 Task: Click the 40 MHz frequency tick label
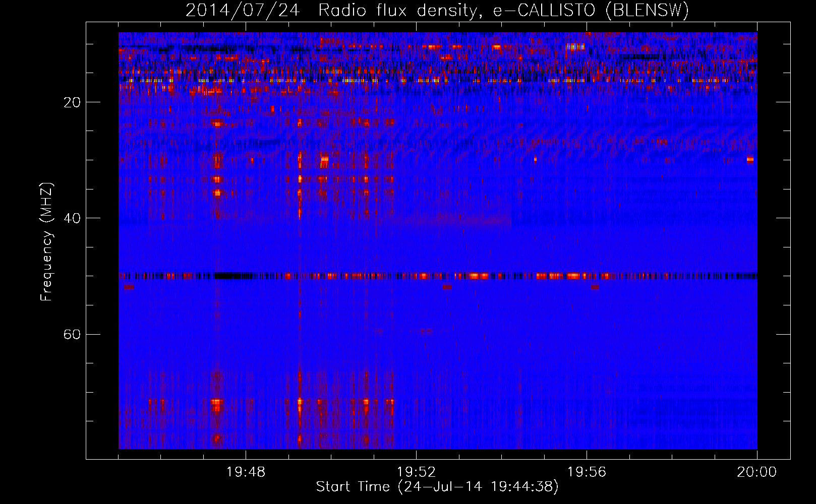click(x=72, y=218)
